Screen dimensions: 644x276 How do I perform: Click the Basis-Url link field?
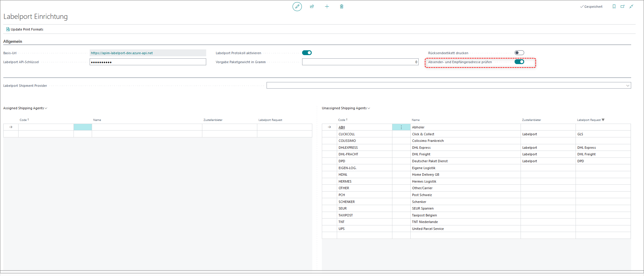point(148,53)
